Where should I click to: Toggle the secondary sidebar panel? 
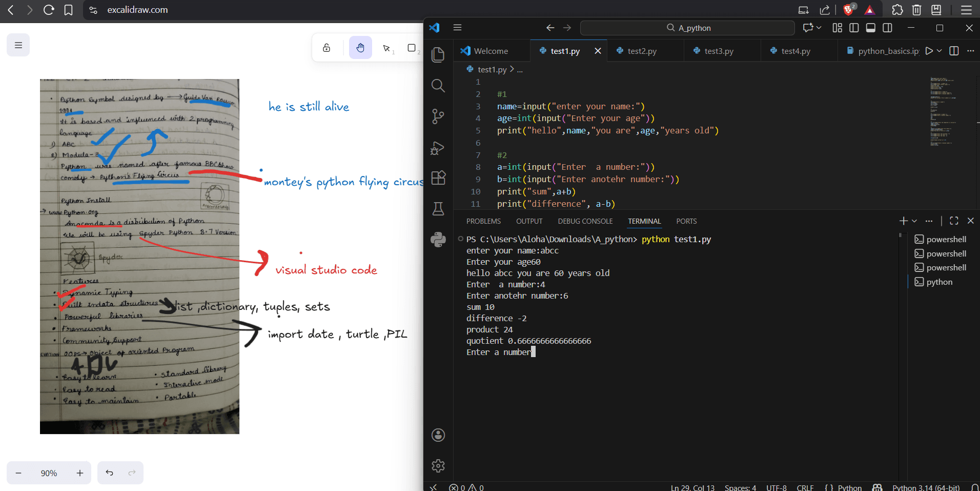click(x=888, y=28)
